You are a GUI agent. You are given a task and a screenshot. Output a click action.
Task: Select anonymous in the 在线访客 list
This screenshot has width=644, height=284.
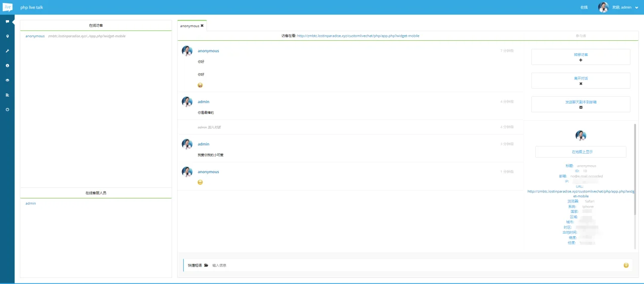coord(35,36)
